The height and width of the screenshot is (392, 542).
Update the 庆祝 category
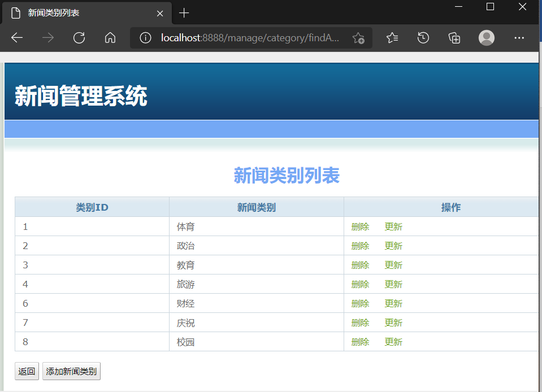tap(393, 323)
